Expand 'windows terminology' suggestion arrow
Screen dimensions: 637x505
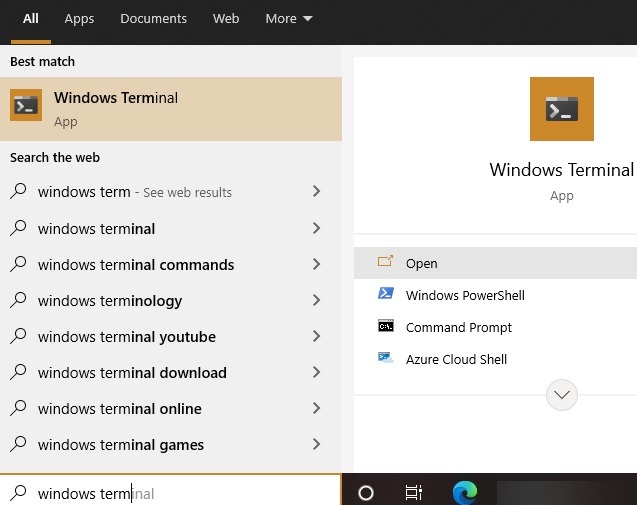pos(316,300)
